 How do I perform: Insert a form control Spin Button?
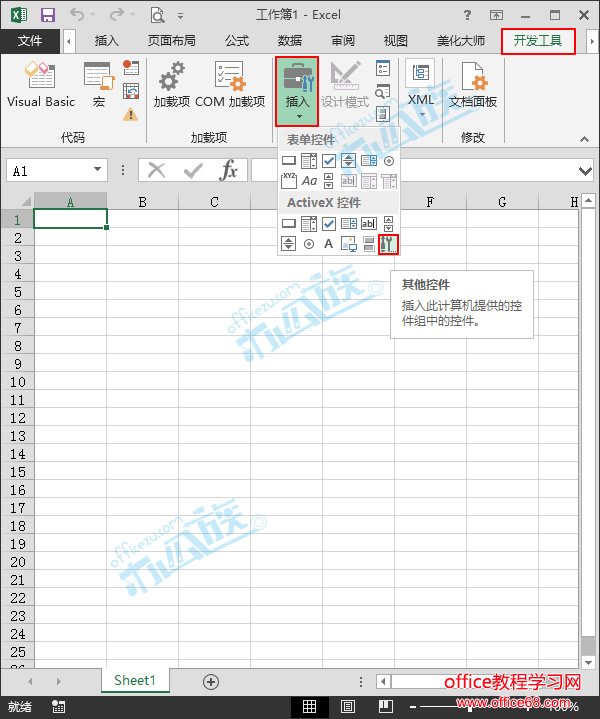pos(349,160)
